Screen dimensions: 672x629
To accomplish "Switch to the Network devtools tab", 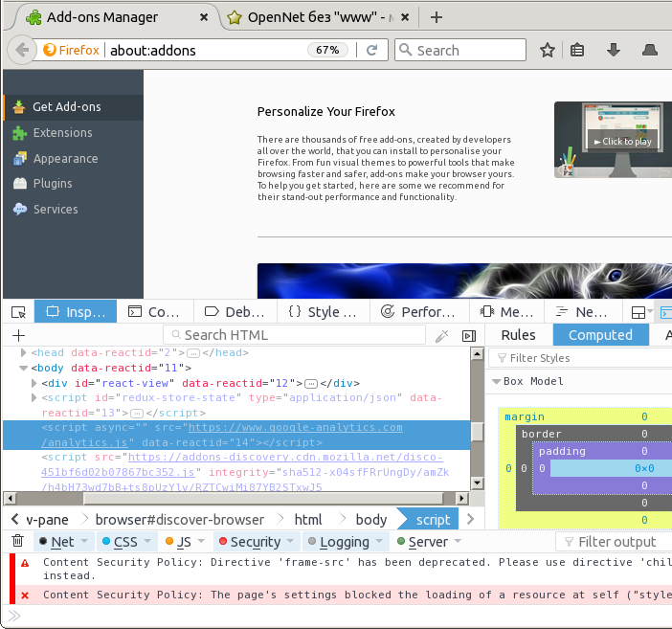I will (582, 312).
